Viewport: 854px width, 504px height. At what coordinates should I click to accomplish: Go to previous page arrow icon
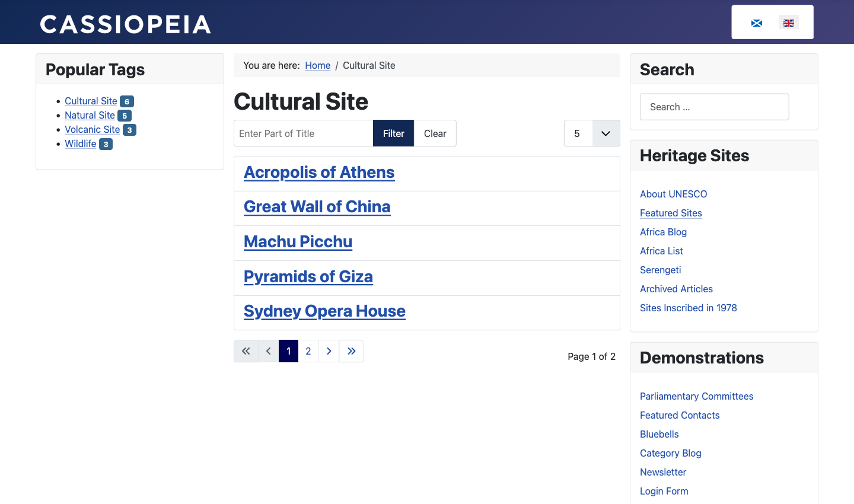pyautogui.click(x=268, y=351)
